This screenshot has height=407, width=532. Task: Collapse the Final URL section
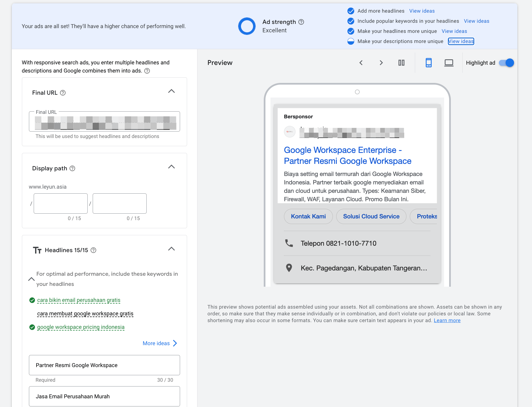(171, 91)
